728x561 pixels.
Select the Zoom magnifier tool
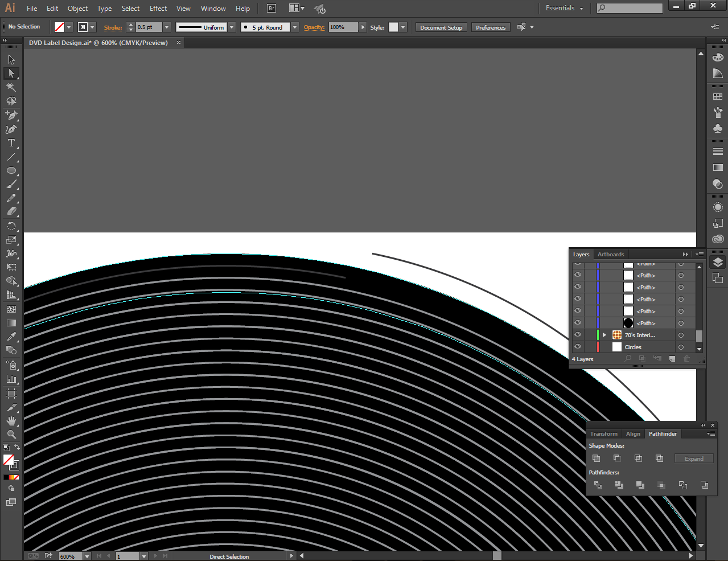pyautogui.click(x=11, y=435)
